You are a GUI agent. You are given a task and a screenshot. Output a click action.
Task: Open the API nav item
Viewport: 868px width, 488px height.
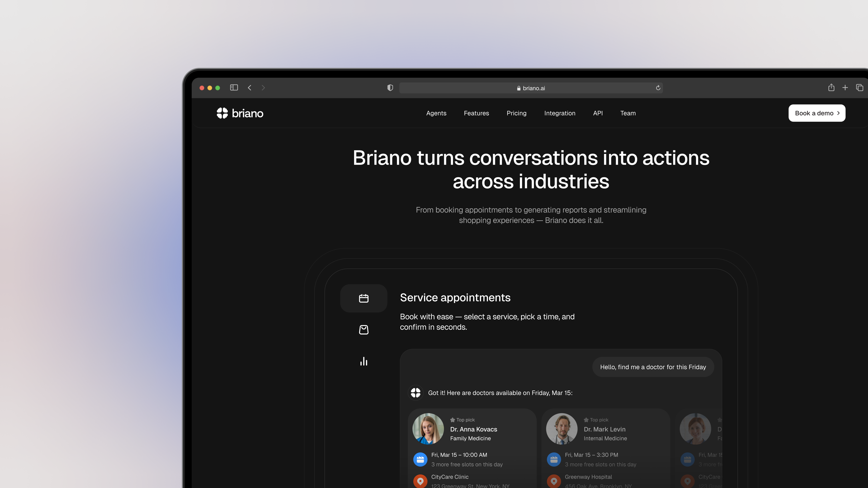[x=598, y=113]
